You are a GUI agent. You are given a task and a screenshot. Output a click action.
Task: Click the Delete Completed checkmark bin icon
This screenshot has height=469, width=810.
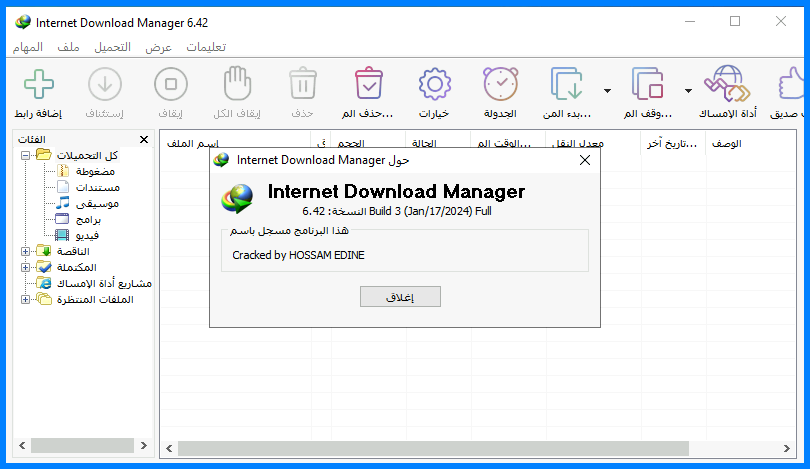[x=368, y=83]
